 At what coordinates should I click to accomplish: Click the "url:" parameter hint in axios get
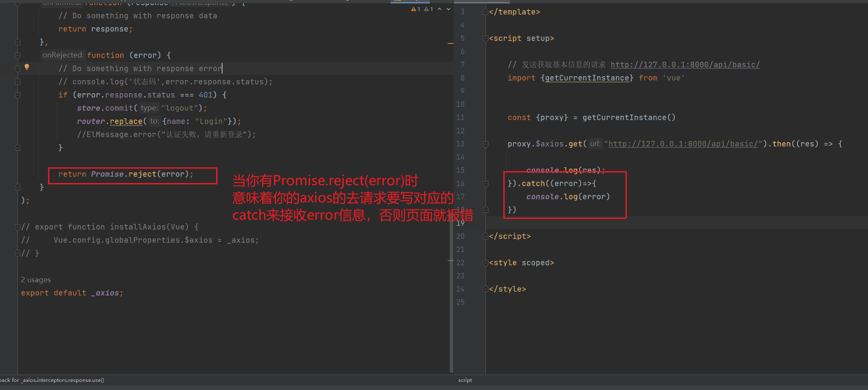(595, 143)
